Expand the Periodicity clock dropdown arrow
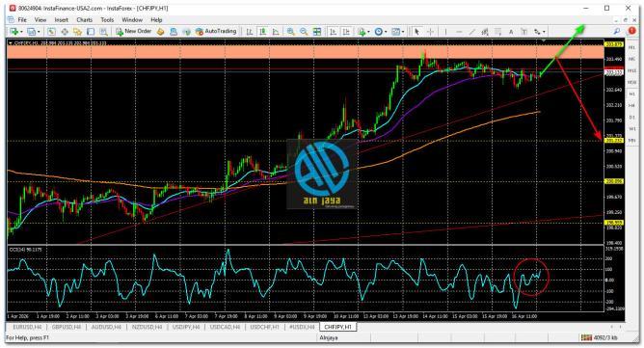The image size is (644, 348). pos(386,32)
